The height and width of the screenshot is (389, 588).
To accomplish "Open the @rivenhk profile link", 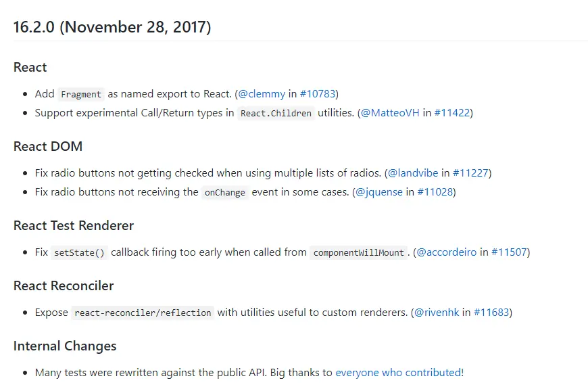I will [x=437, y=313].
